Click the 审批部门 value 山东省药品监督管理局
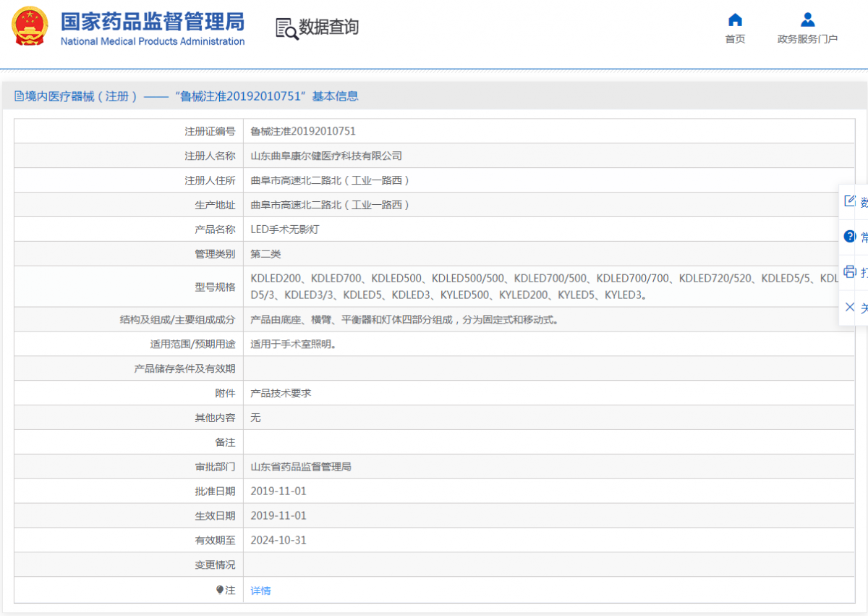868x616 pixels. 300,466
